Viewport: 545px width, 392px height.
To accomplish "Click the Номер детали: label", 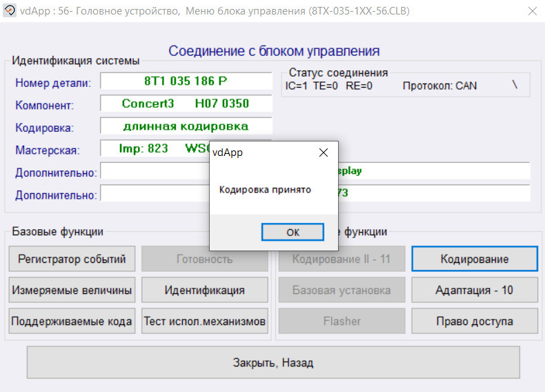I will pos(53,83).
